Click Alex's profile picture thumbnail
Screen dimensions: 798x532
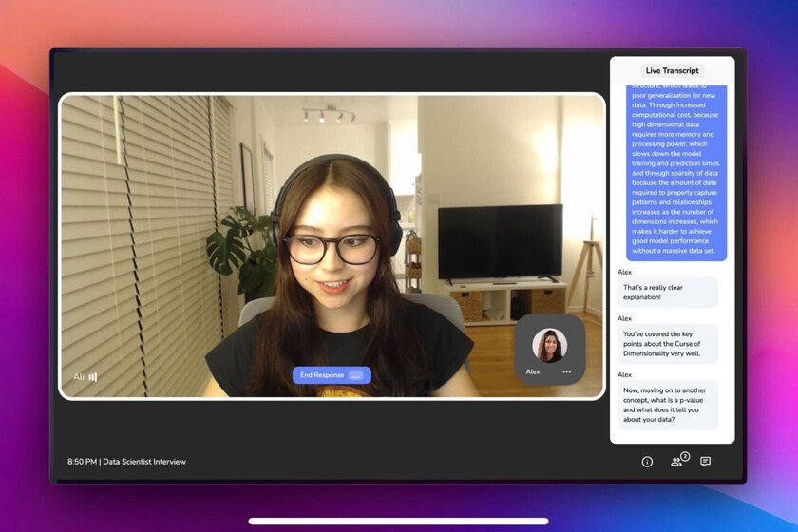[x=549, y=346]
